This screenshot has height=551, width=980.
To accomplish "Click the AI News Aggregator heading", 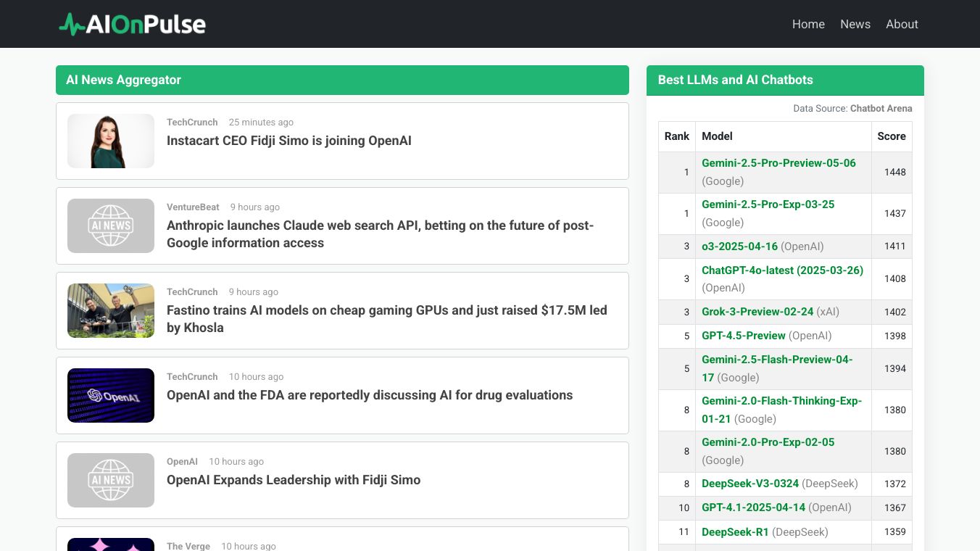I will point(123,80).
